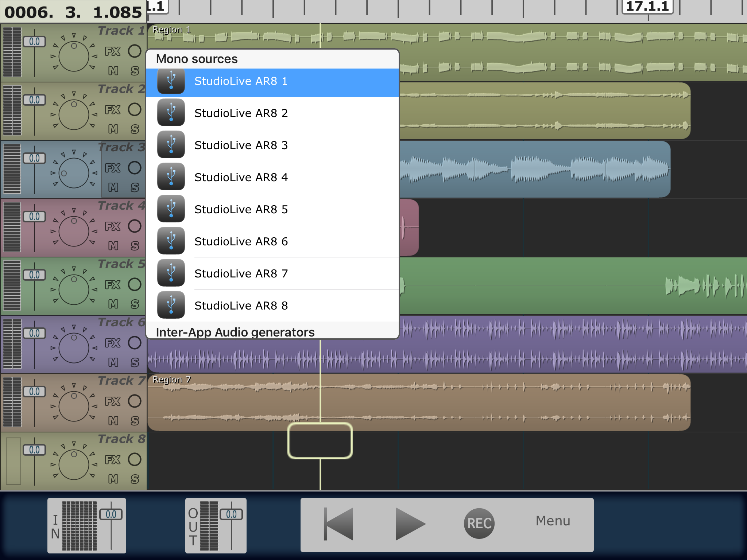
Task: Select StudioLive AR8 2 mono source
Action: 272,113
